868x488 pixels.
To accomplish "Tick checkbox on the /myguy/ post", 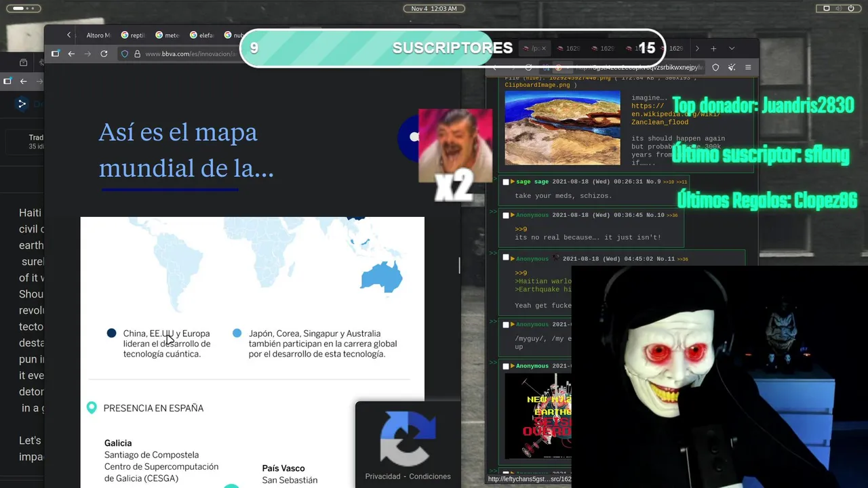I will pyautogui.click(x=506, y=325).
